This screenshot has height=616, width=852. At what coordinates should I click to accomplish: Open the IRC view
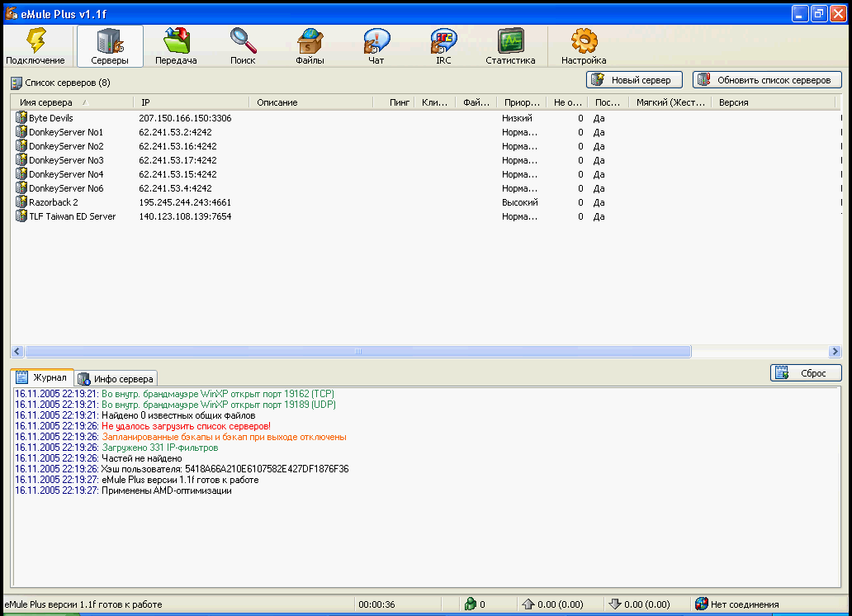[x=443, y=47]
